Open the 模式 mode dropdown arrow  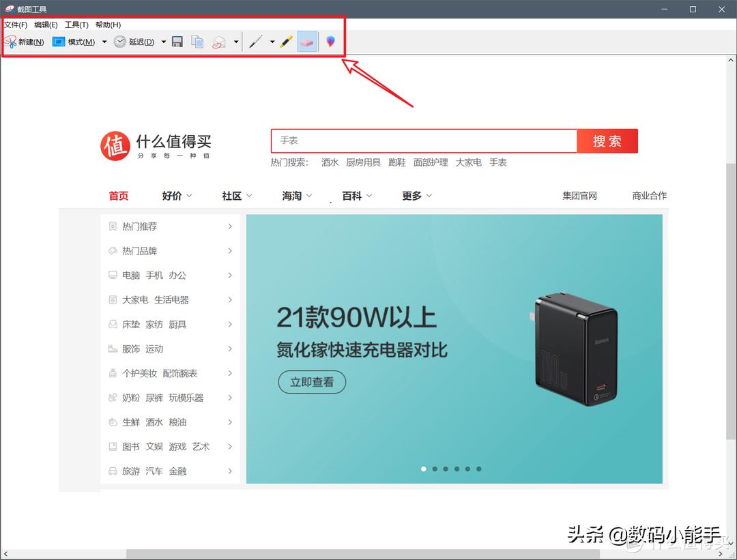click(x=104, y=41)
